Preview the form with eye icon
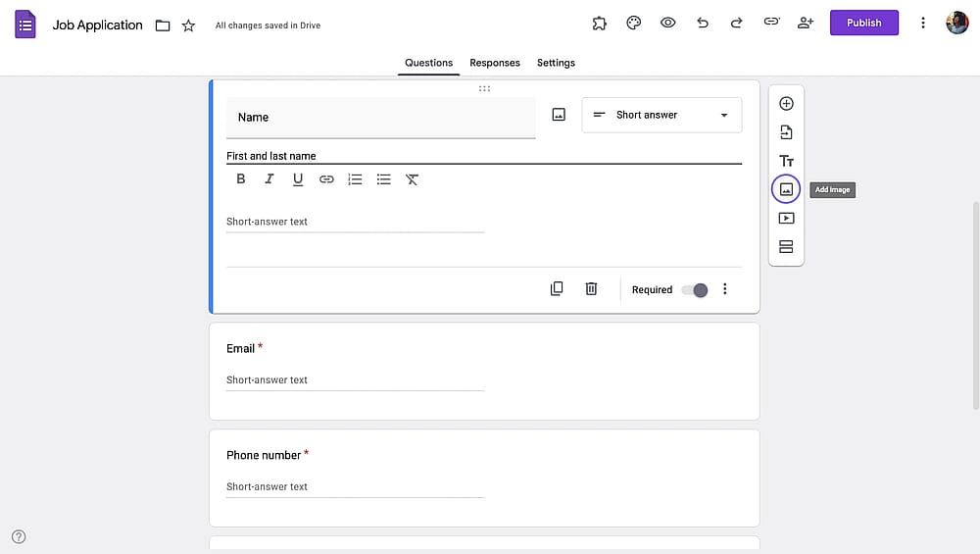The height and width of the screenshot is (554, 980). (x=667, y=24)
